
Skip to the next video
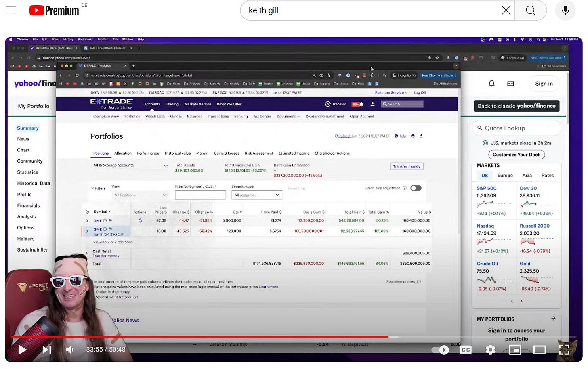47,350
